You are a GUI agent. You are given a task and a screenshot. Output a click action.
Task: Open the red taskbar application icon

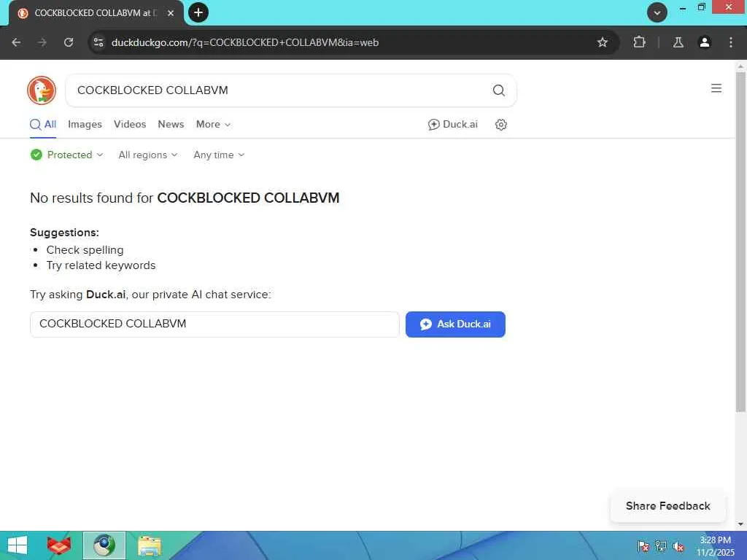[59, 545]
